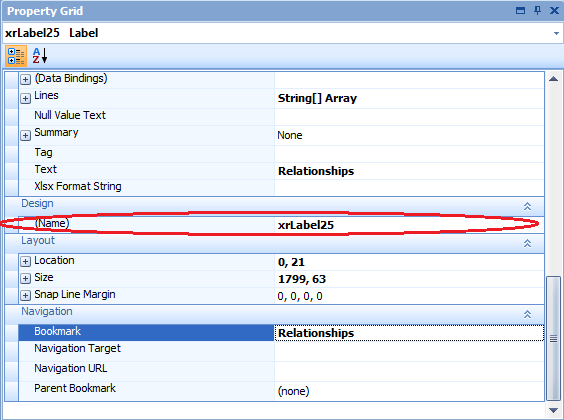Click the empty Navigation Target value field

coord(409,350)
